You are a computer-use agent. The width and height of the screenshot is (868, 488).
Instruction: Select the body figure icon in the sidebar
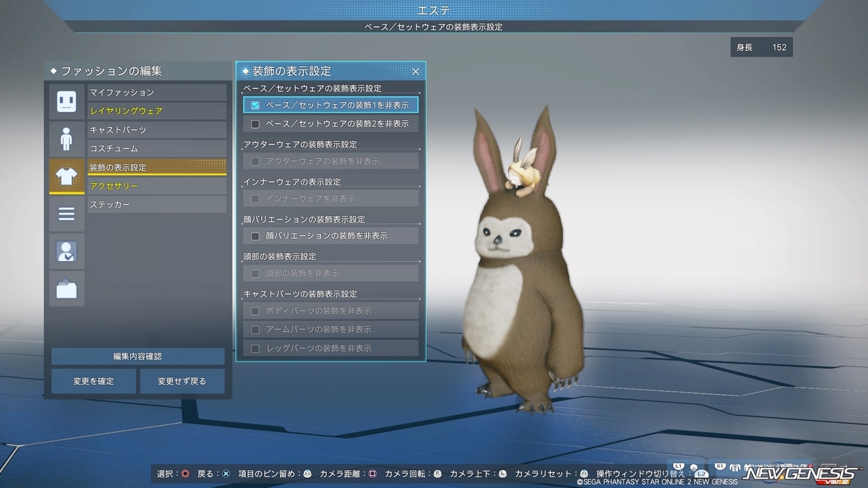pos(67,139)
